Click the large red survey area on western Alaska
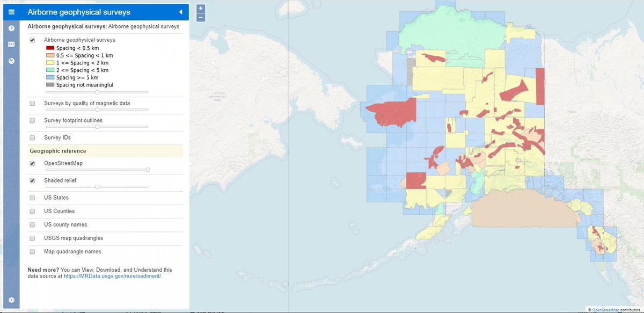 pyautogui.click(x=394, y=112)
